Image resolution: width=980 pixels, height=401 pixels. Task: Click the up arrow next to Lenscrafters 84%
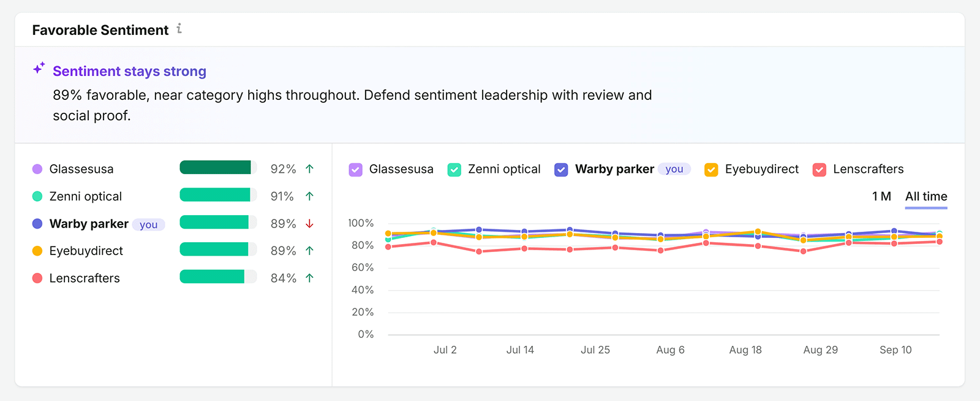coord(309,278)
